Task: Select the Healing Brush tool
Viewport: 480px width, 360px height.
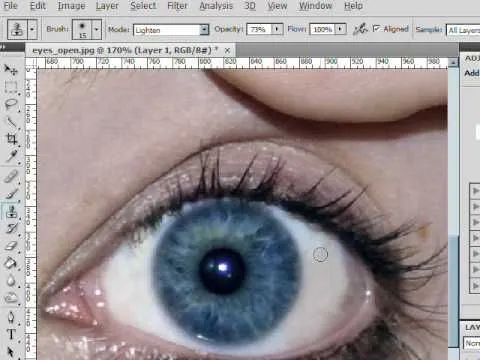Action: tap(11, 176)
